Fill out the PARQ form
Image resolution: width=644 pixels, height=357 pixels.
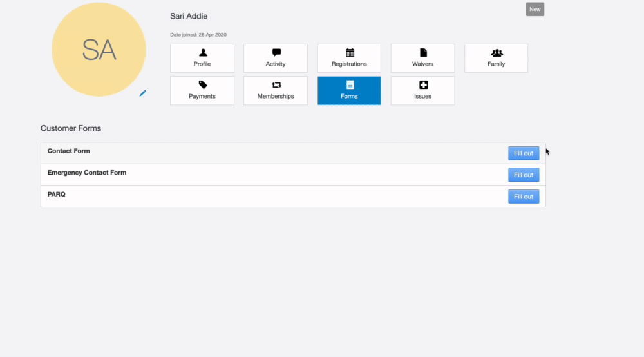pos(523,197)
